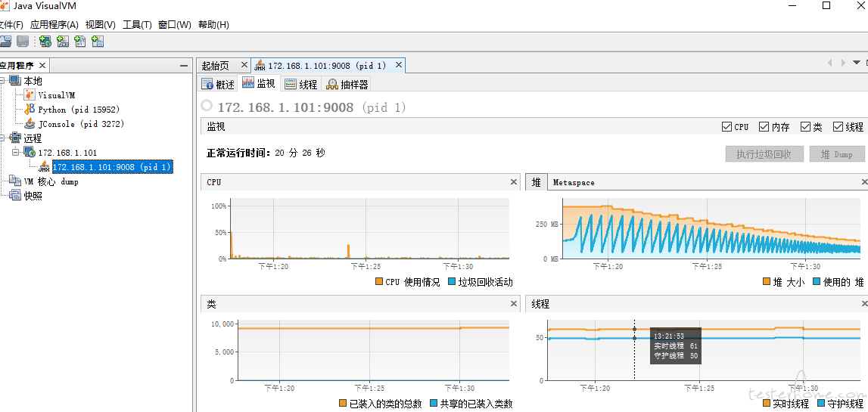
Task: Click the 概述 overview tab icon
Action: pyautogui.click(x=207, y=84)
